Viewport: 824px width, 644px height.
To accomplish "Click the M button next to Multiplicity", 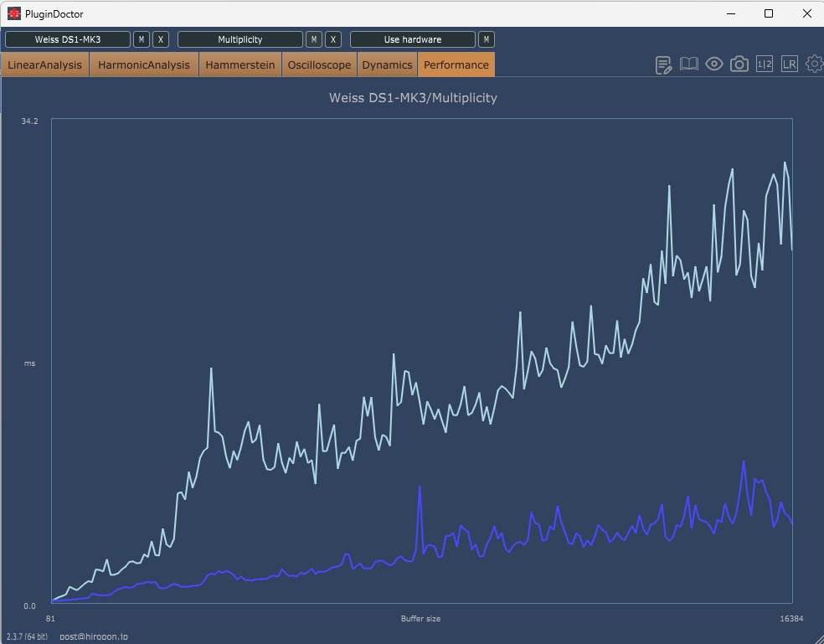I will (x=314, y=39).
